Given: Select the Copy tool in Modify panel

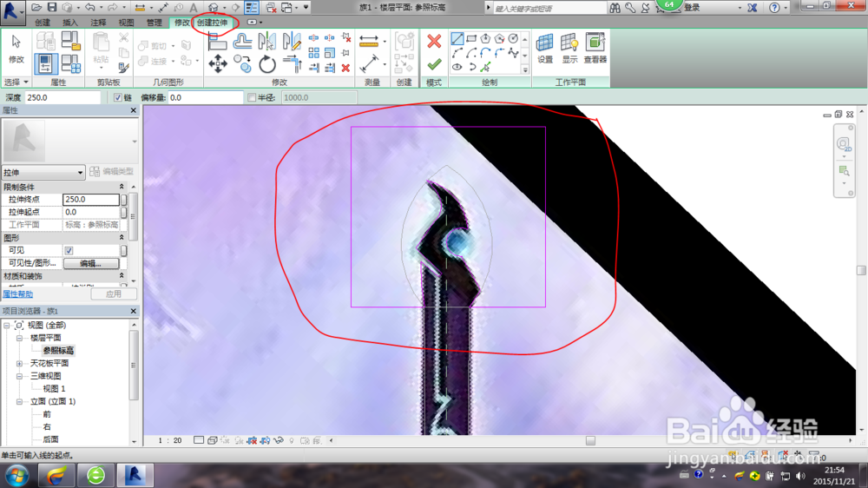Looking at the screenshot, I should pyautogui.click(x=242, y=63).
